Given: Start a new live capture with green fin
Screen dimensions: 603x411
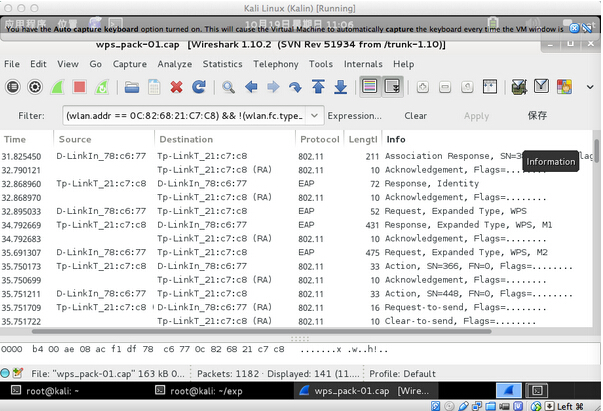Looking at the screenshot, I should (x=57, y=87).
